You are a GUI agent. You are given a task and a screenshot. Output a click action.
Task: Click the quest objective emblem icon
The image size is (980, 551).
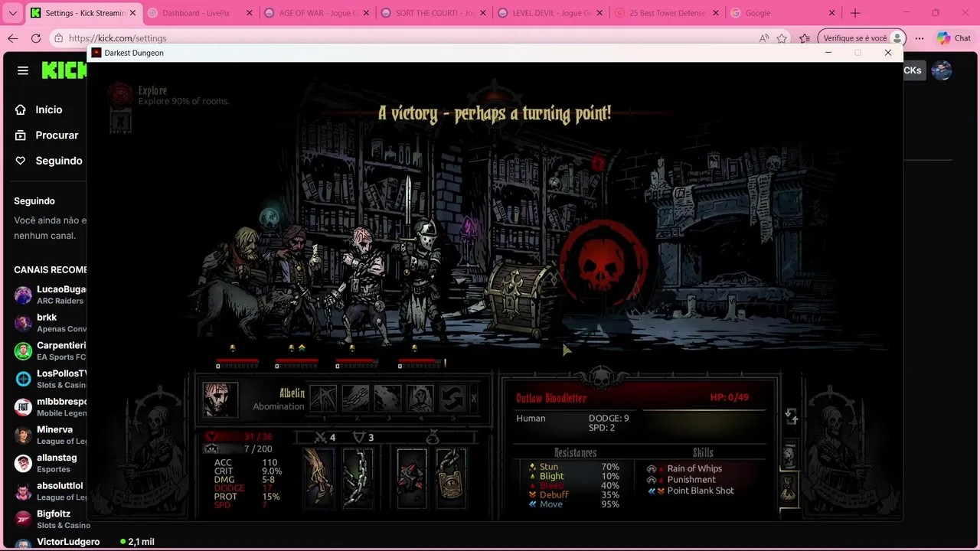pyautogui.click(x=120, y=95)
